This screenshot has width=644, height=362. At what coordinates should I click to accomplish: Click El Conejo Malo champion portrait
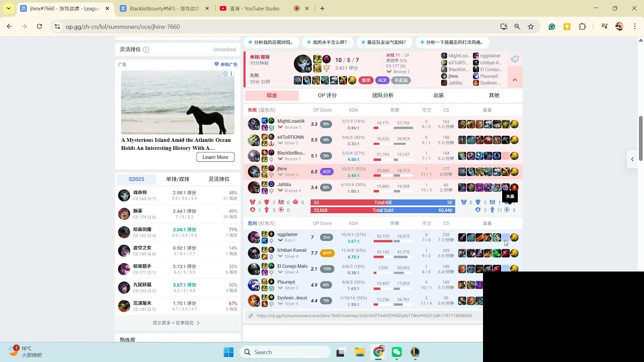(254, 269)
